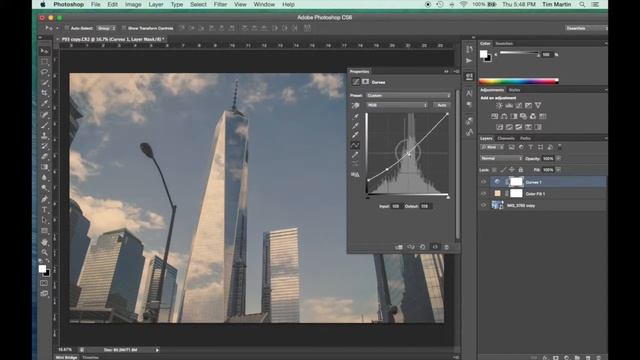
Task: Select the Hand tool
Action: 44,242
